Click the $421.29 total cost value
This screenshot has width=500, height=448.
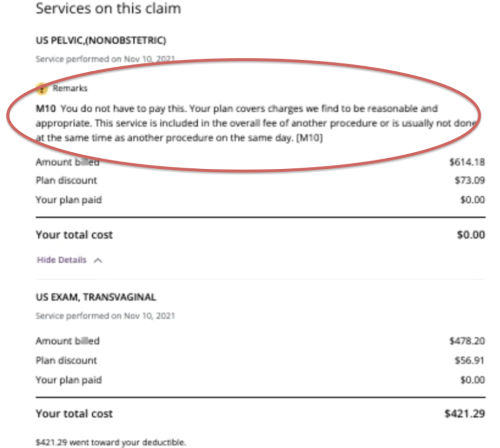point(465,413)
